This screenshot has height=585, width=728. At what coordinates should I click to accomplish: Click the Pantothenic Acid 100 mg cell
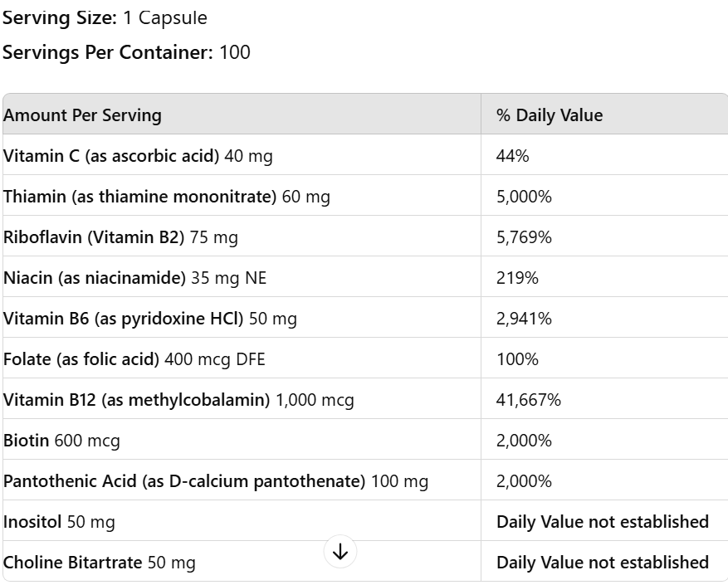pos(216,481)
